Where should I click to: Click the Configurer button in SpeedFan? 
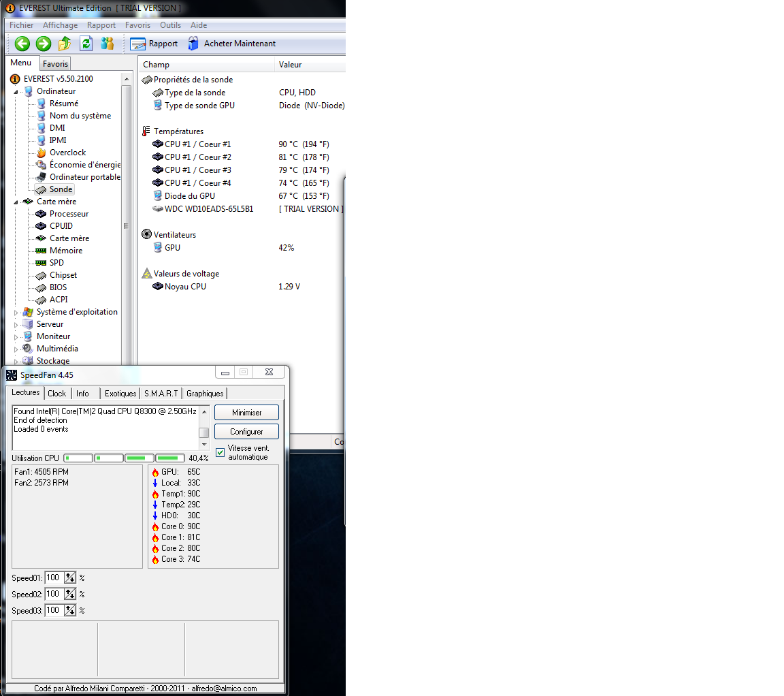[x=246, y=431]
